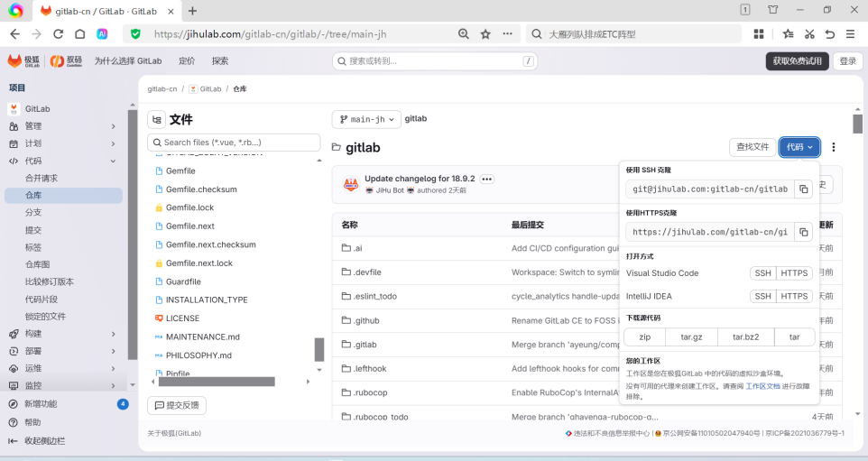Bookmark page with the star icon

tap(485, 33)
